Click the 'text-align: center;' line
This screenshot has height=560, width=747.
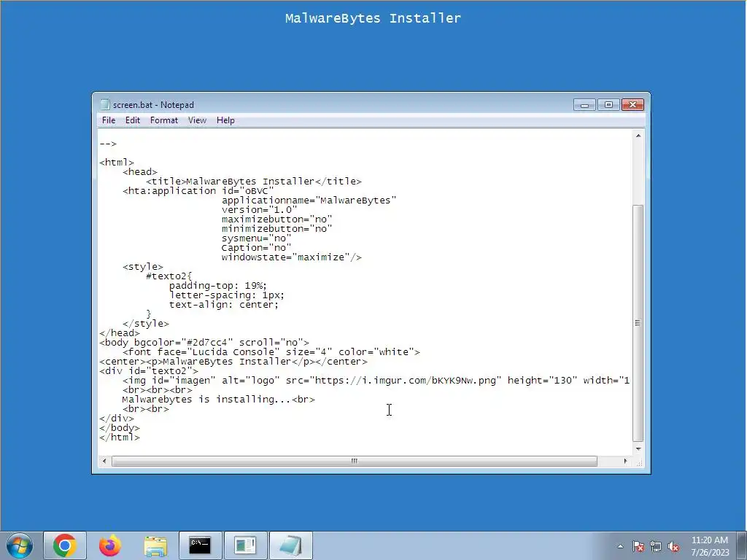click(224, 305)
